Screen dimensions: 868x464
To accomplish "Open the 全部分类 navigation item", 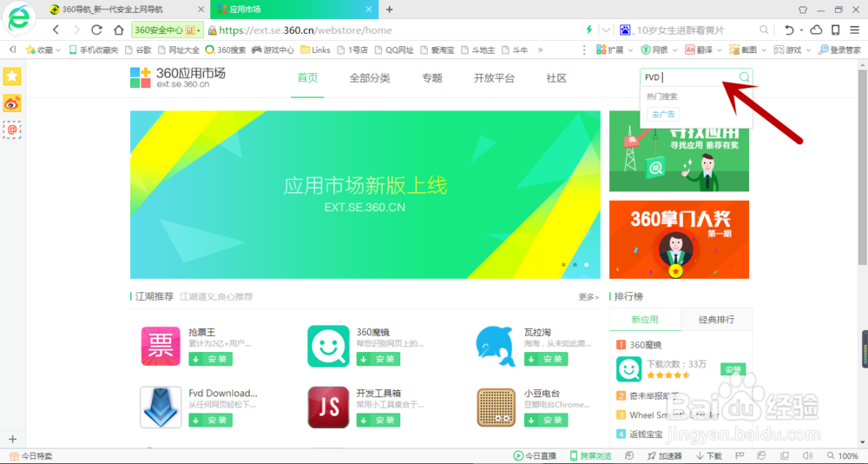I will [370, 78].
